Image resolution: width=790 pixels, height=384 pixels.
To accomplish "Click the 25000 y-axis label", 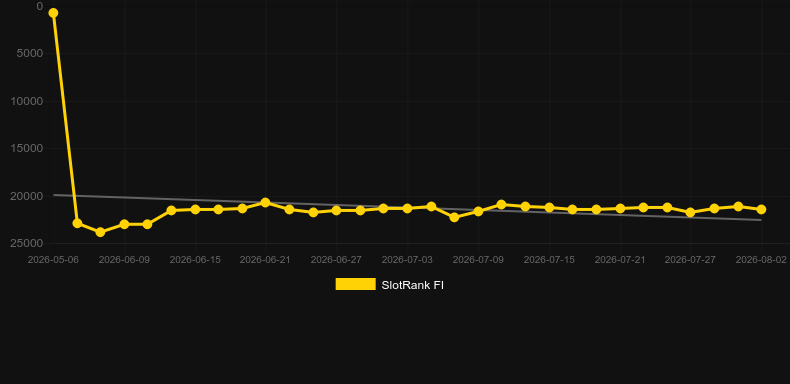I will click(x=27, y=243).
